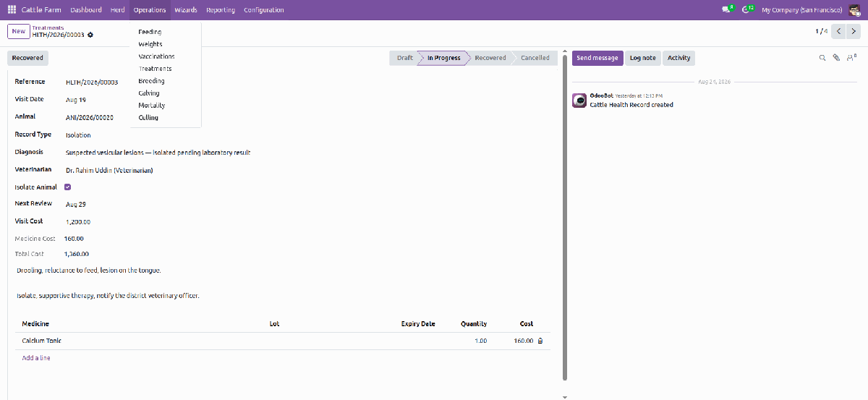868x400 pixels.
Task: Click Add a line under medicines
Action: tap(36, 358)
